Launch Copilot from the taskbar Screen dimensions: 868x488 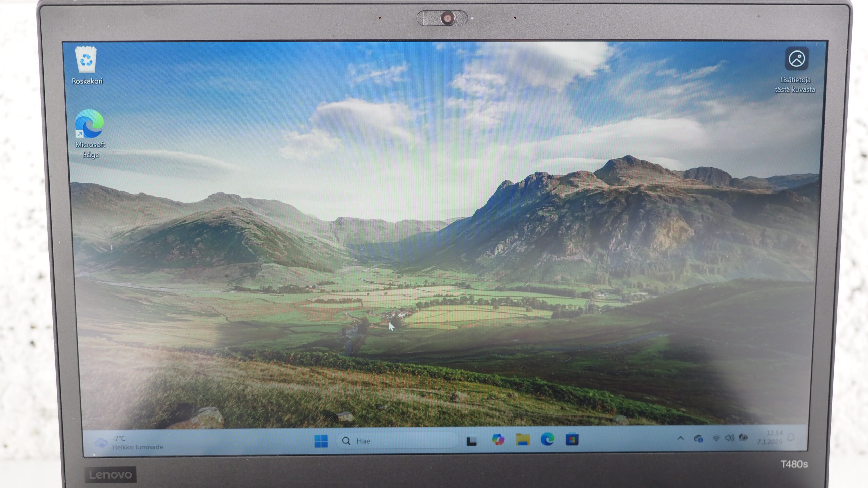[498, 440]
